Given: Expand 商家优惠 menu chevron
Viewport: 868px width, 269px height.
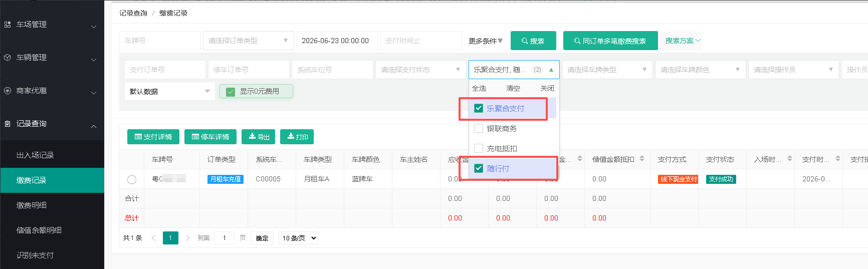Looking at the screenshot, I should tap(94, 93).
